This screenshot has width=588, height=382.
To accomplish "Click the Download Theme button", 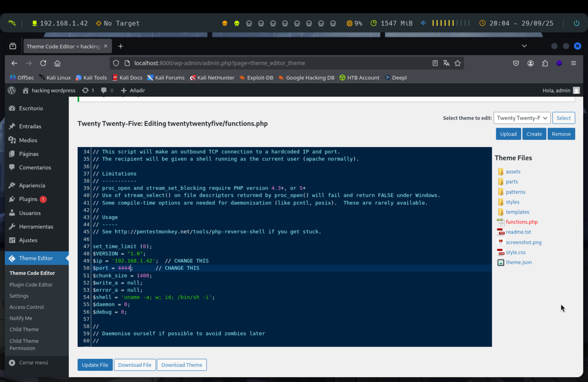I will [181, 365].
